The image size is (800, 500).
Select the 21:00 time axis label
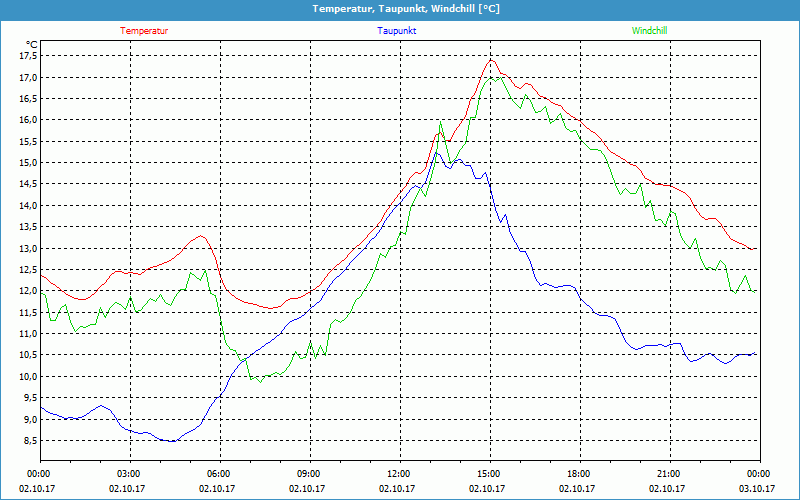669,474
